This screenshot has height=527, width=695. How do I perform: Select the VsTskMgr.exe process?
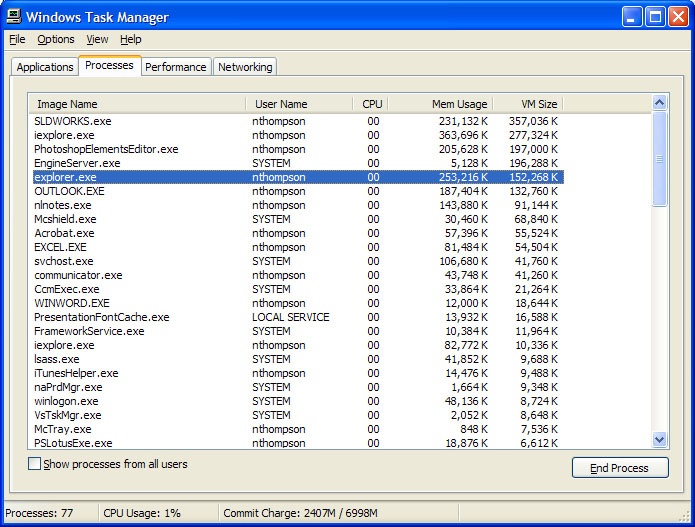(298, 415)
